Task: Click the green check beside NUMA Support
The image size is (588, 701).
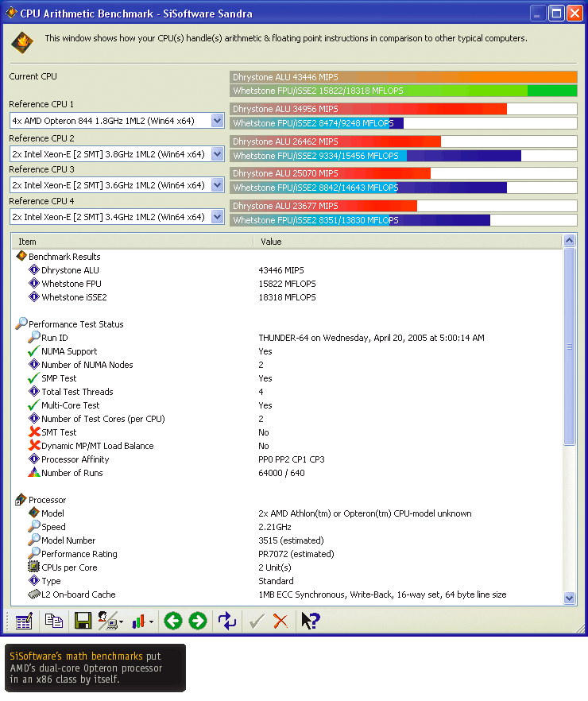Action: click(x=34, y=351)
